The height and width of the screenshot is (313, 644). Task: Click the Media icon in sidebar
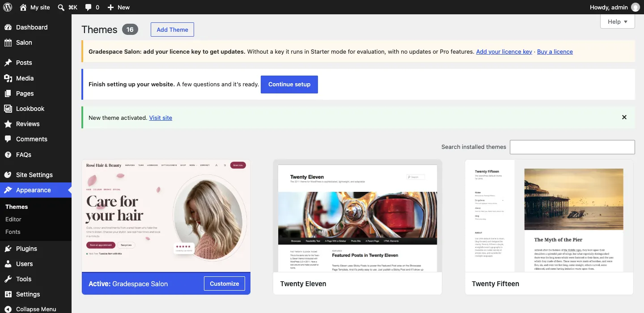click(8, 78)
